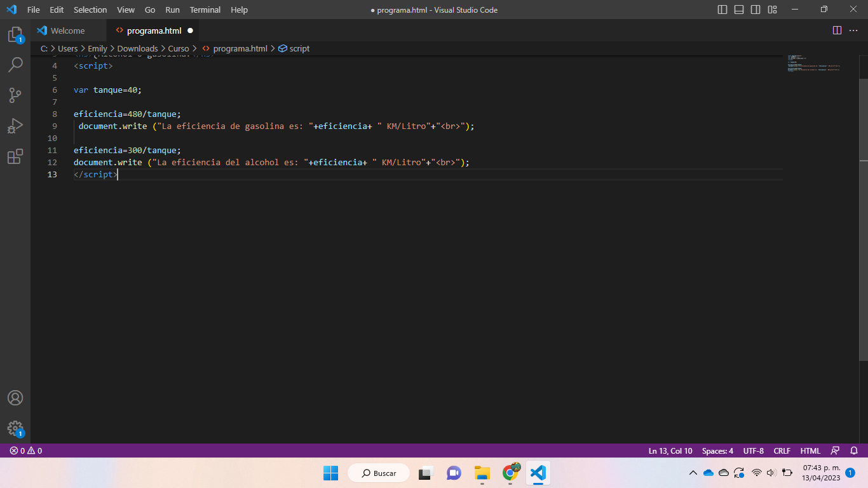Viewport: 868px width, 488px height.
Task: Click Visual Studio Code taskbar icon
Action: [538, 473]
